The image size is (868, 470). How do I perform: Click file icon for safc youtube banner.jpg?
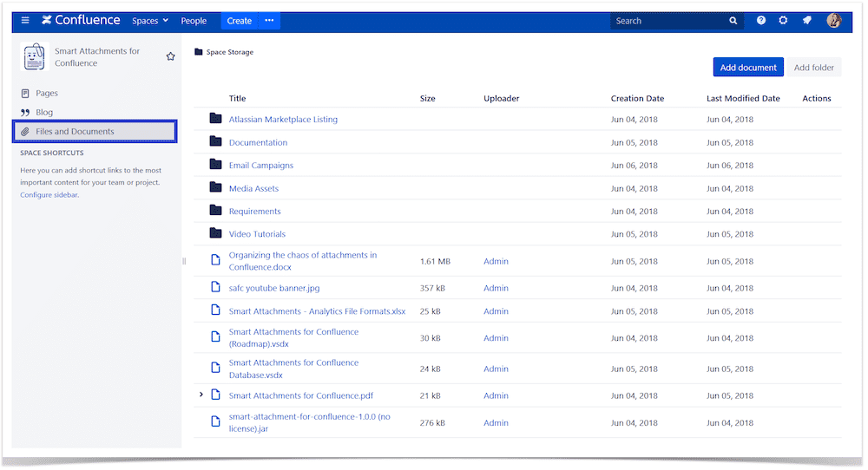coord(215,287)
